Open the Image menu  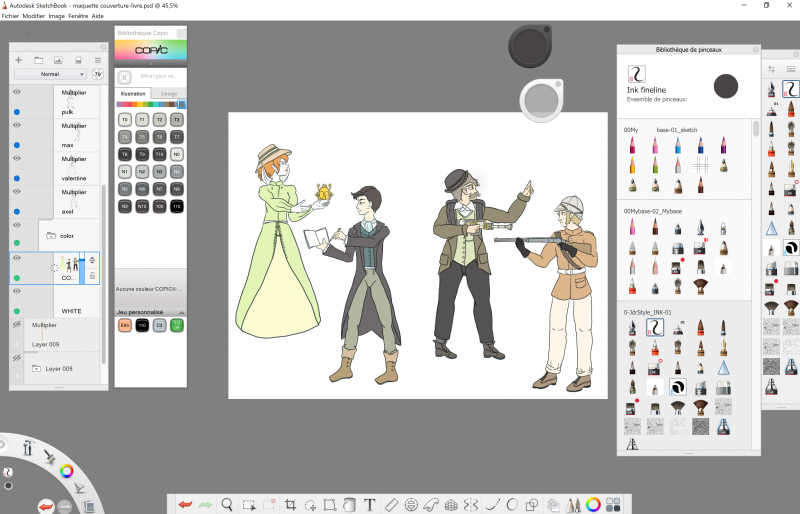pos(57,16)
